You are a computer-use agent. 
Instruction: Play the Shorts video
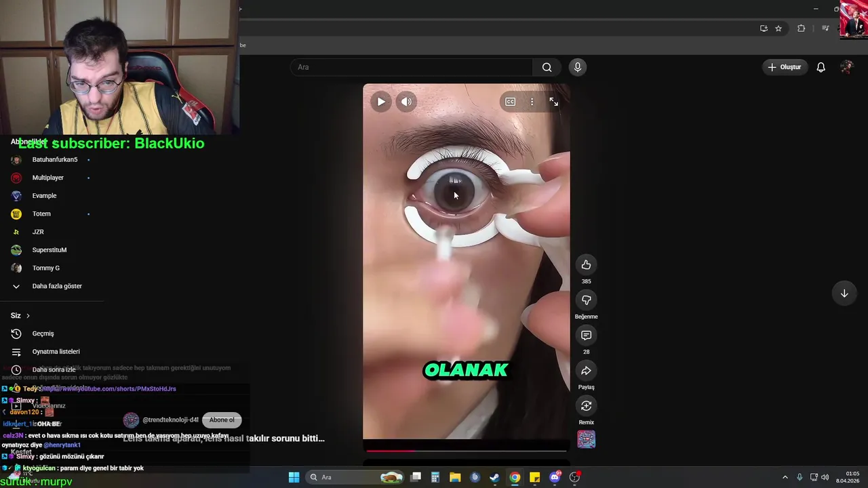(381, 102)
